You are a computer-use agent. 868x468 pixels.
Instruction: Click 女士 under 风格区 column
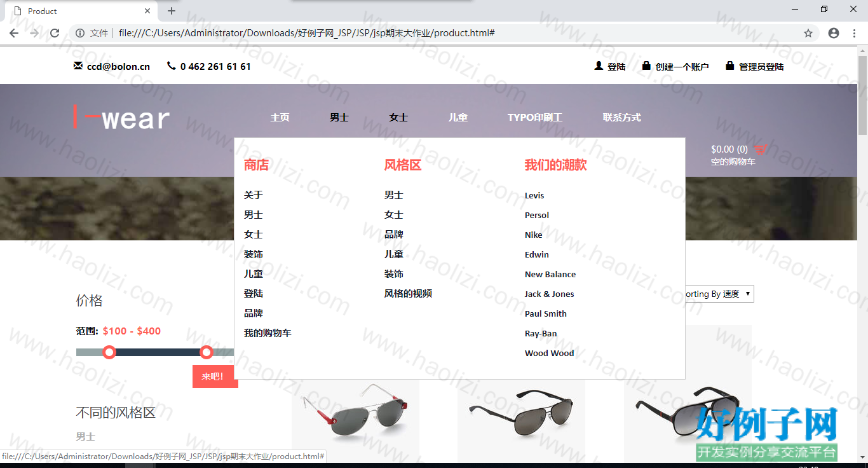394,215
